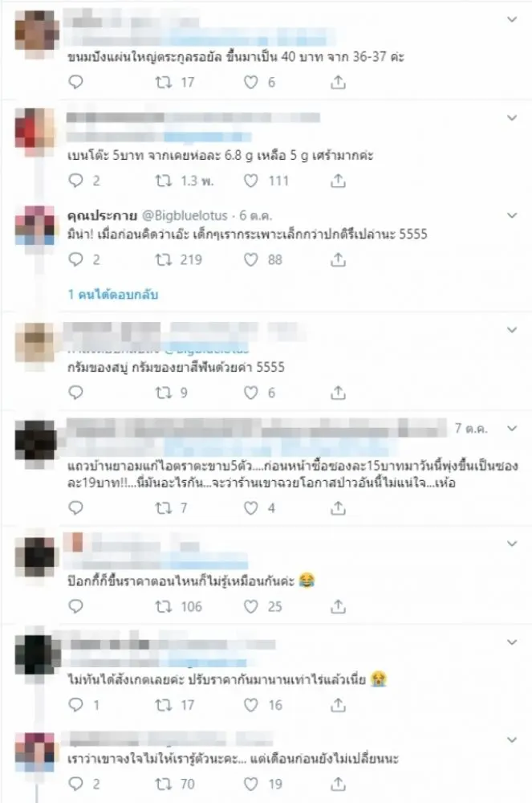Screen dimensions: 532x803
Task: Like the tweet with 88 likes
Action: pyautogui.click(x=250, y=259)
